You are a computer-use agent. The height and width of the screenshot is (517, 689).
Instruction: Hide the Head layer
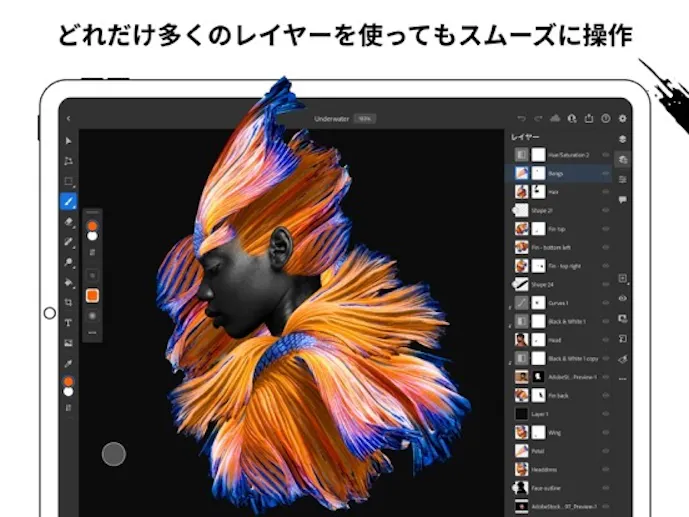(x=606, y=340)
